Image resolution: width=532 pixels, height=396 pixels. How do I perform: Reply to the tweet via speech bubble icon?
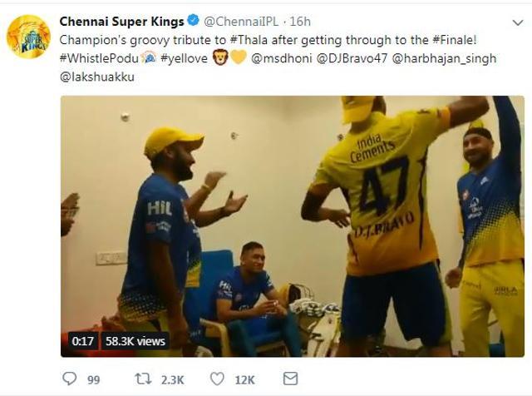[x=70, y=379]
